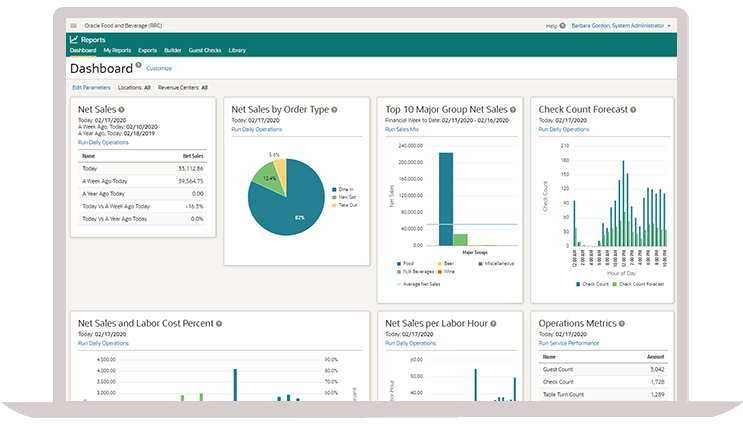This screenshot has width=743, height=427.
Task: Click info icon beside Check Count Forecast
Action: 633,109
